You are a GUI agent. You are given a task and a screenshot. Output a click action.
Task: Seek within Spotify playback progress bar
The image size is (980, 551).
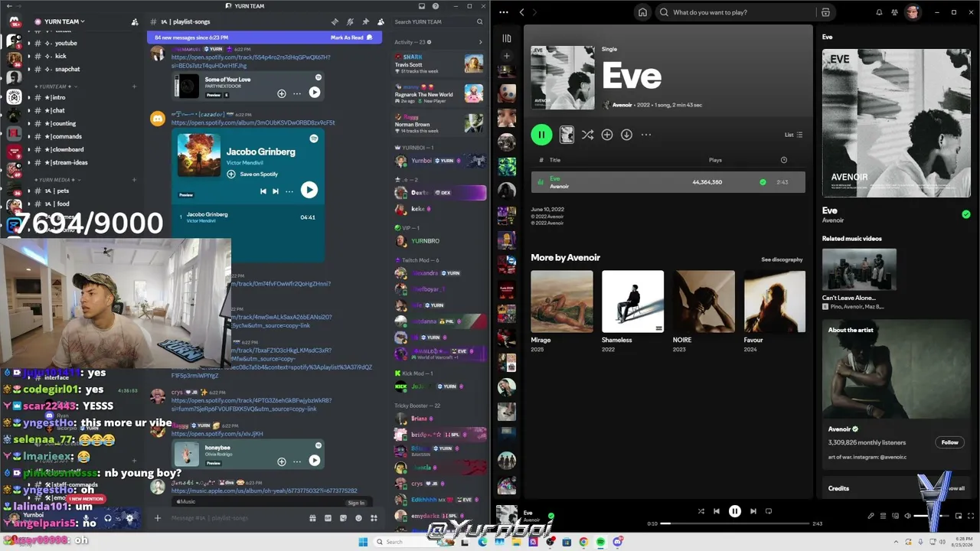[735, 523]
